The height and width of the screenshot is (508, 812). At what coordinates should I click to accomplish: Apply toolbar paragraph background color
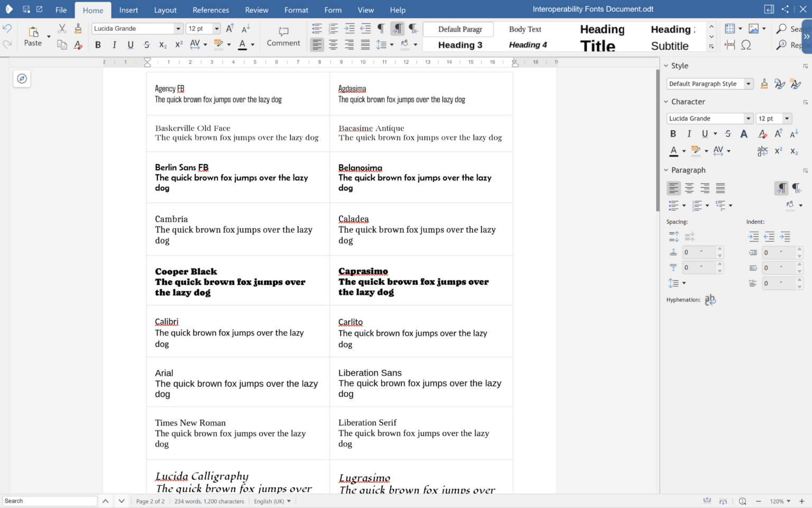405,45
